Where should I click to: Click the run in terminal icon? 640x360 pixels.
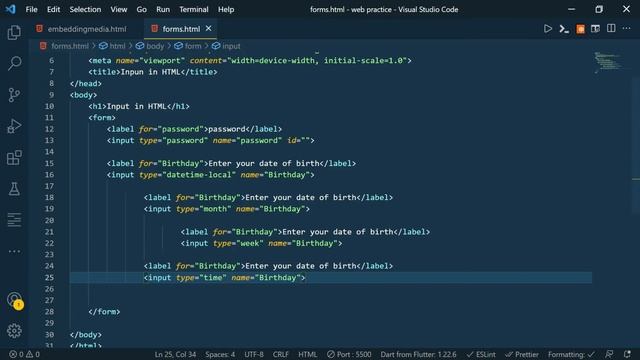[564, 29]
